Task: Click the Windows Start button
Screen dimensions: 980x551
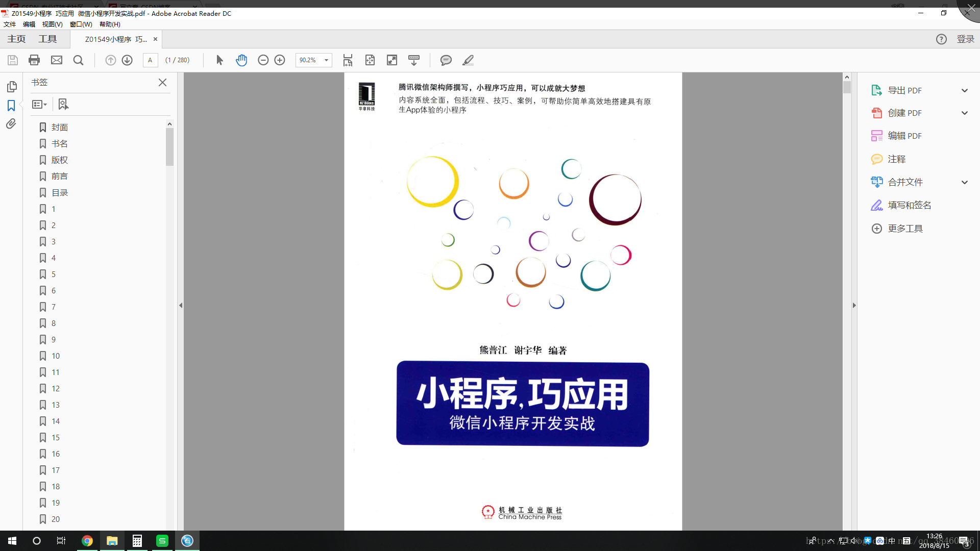Action: tap(12, 541)
